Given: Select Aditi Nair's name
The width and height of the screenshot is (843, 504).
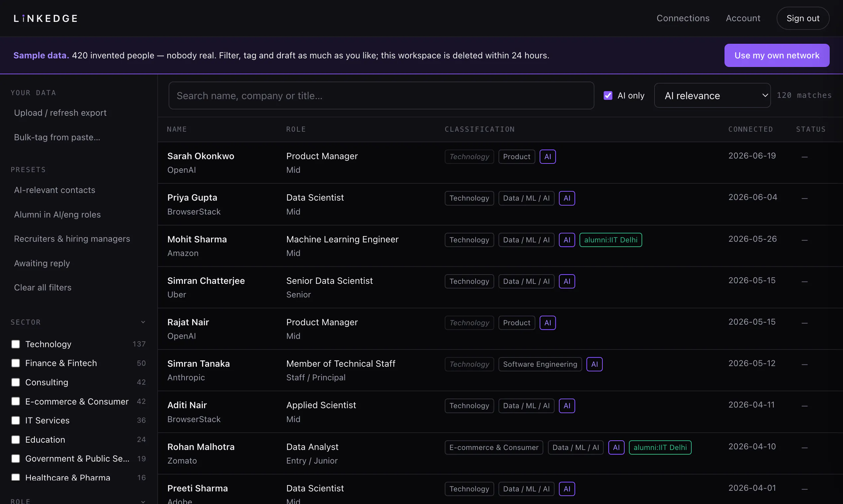Looking at the screenshot, I should [187, 405].
